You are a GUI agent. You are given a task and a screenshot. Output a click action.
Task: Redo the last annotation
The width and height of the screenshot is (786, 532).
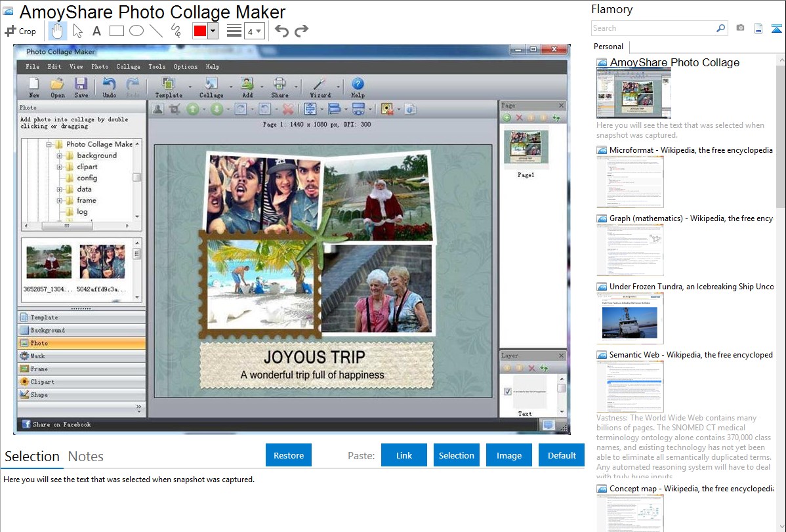(x=301, y=31)
